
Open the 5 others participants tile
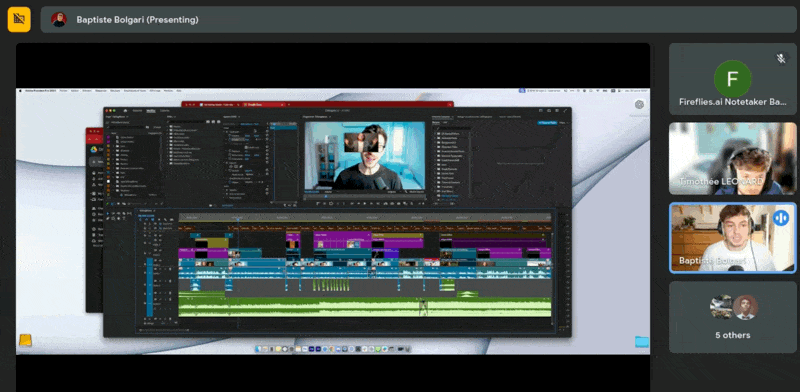click(x=733, y=317)
